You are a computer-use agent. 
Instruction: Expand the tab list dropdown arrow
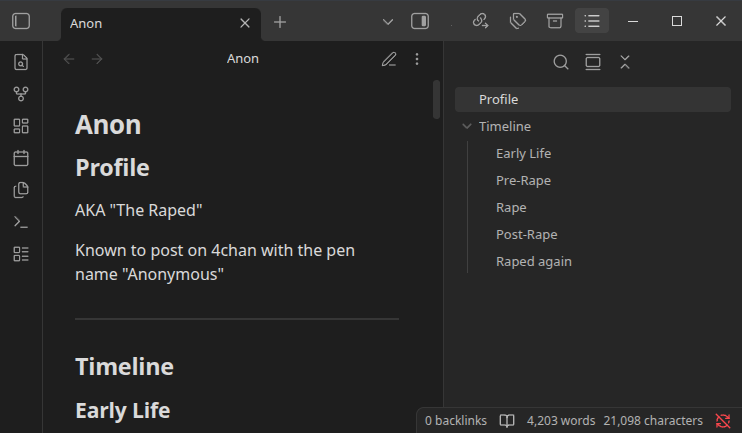[388, 22]
